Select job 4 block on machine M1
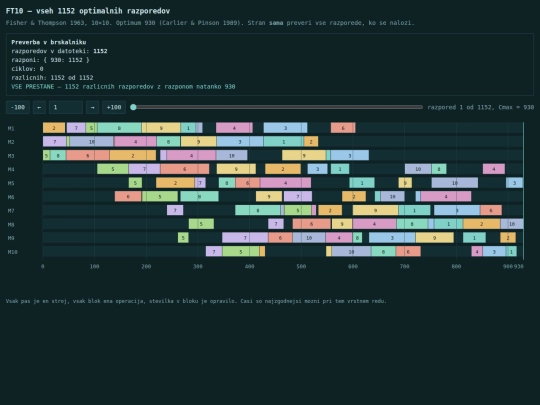Screen dimensions: 540x405 pyautogui.click(x=234, y=128)
